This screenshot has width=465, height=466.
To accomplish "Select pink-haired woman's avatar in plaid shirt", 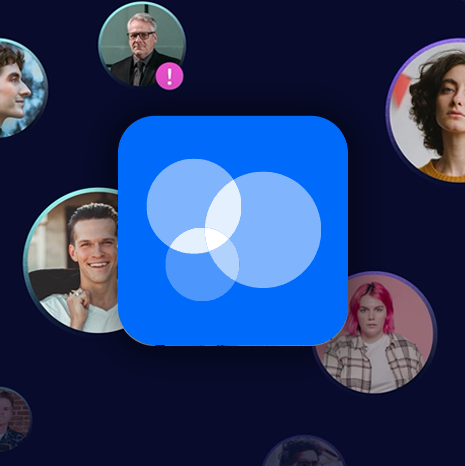I will tap(375, 333).
